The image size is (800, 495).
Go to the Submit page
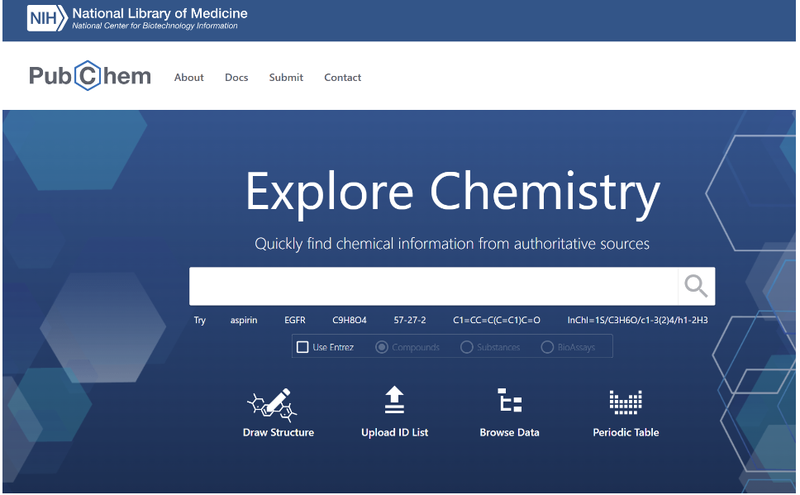[x=286, y=78]
